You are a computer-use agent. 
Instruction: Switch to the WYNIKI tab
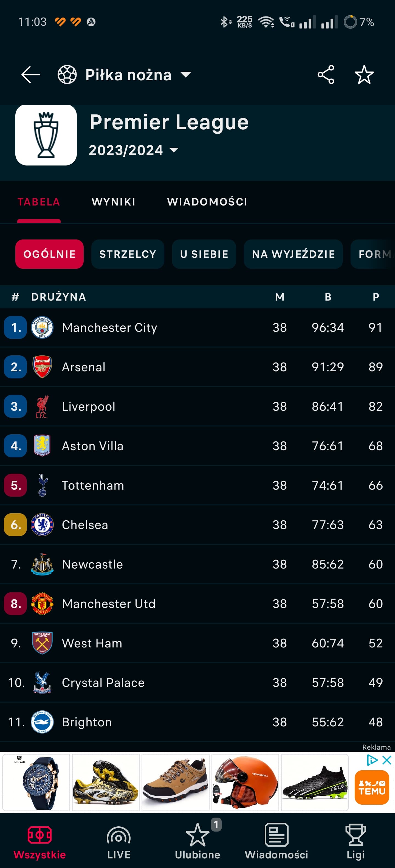pos(113,202)
